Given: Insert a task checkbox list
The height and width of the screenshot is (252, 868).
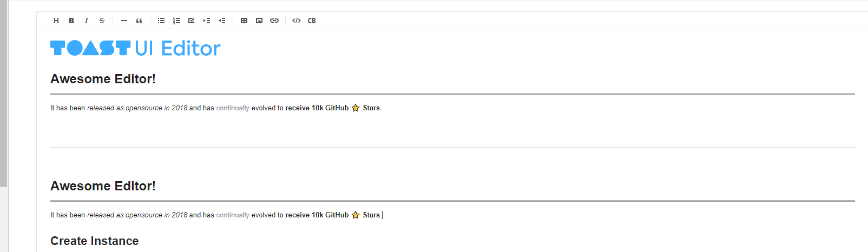Looking at the screenshot, I should (x=192, y=21).
